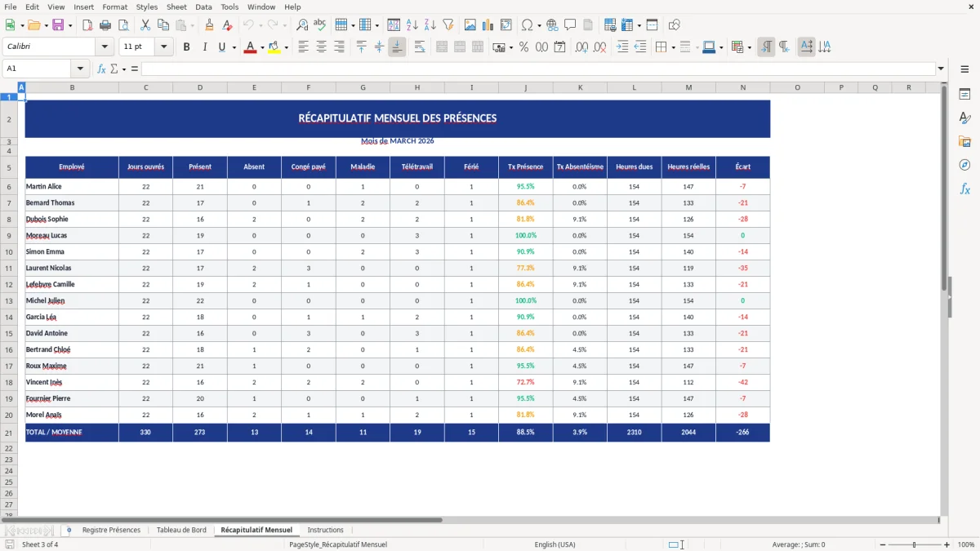Format cells as percent
Image resolution: width=980 pixels, height=551 pixels.
pyautogui.click(x=523, y=47)
